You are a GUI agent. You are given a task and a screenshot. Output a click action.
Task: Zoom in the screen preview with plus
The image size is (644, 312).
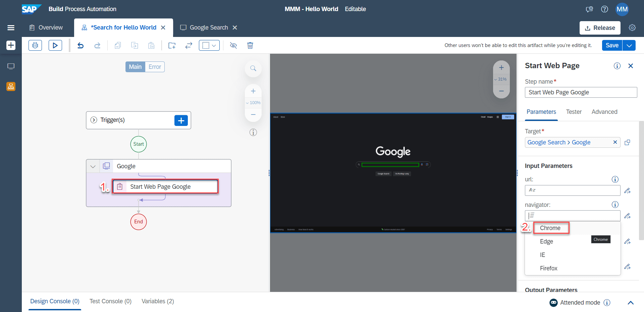(501, 68)
